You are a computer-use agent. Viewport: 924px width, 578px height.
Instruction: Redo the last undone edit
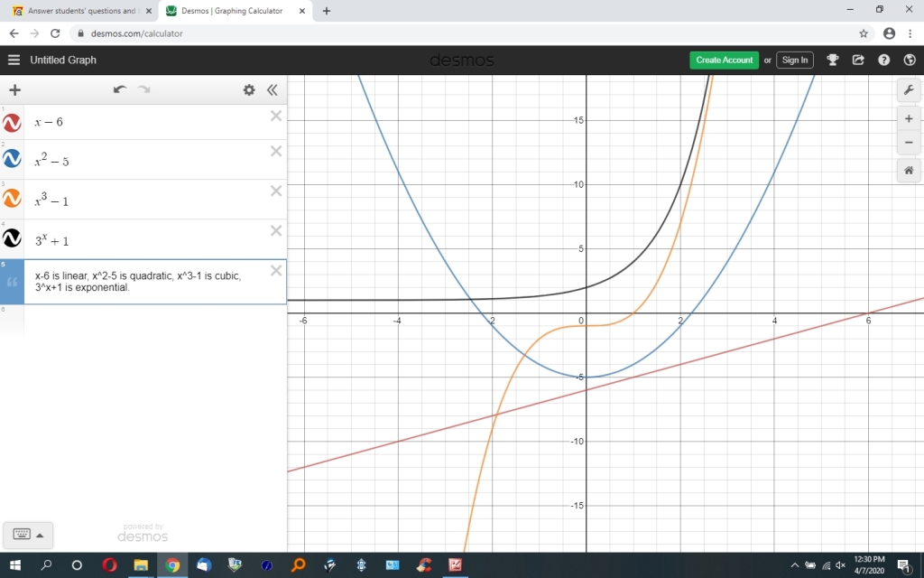[x=143, y=89]
